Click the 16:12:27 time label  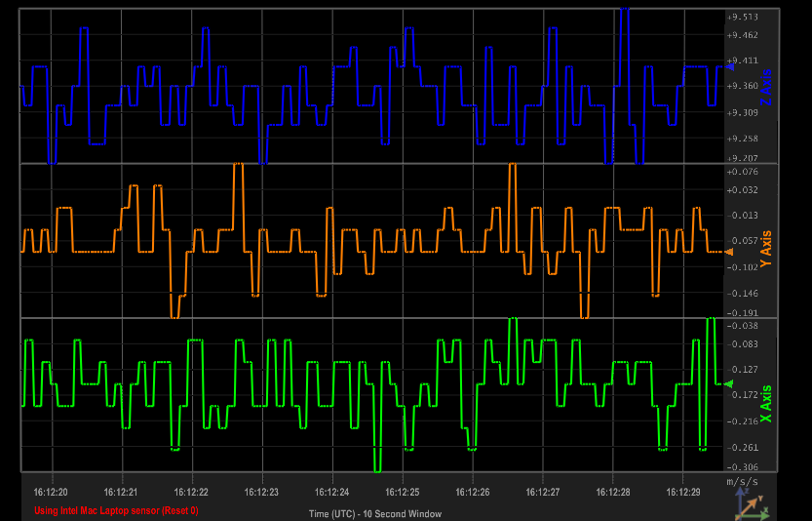coord(543,492)
